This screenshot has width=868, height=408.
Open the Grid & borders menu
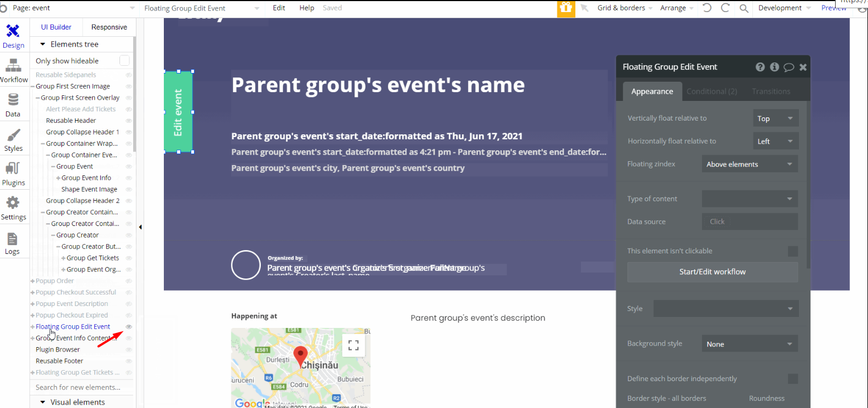625,8
